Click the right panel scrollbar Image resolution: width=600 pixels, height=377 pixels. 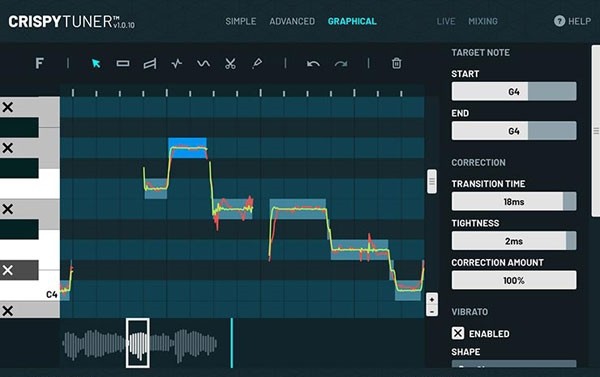tap(596, 131)
